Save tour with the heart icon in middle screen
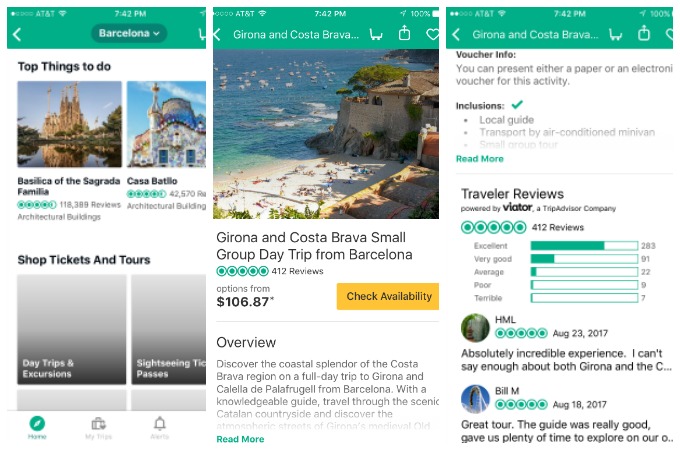The height and width of the screenshot is (450, 680). tap(432, 34)
